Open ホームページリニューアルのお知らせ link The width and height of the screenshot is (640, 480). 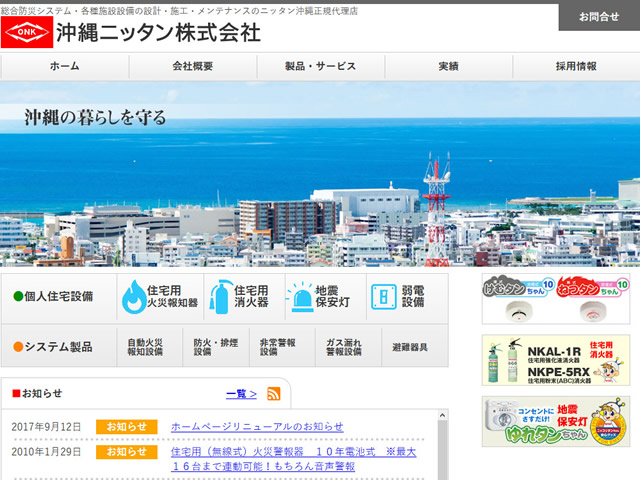coord(257,427)
